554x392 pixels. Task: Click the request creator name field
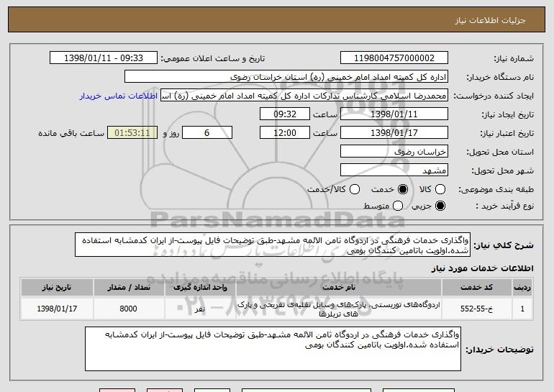[304, 96]
